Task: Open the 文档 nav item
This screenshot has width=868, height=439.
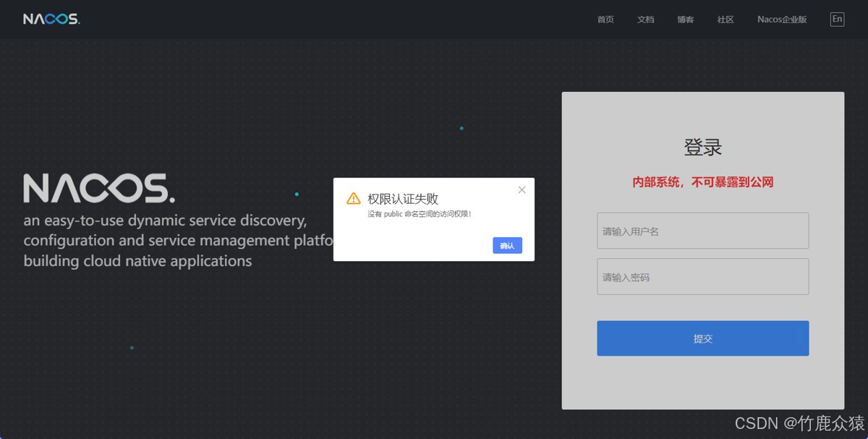Action: [645, 20]
